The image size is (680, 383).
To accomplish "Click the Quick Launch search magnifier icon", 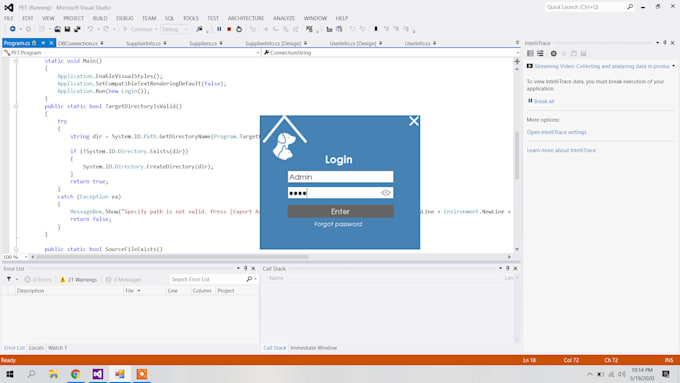I will pyautogui.click(x=630, y=7).
